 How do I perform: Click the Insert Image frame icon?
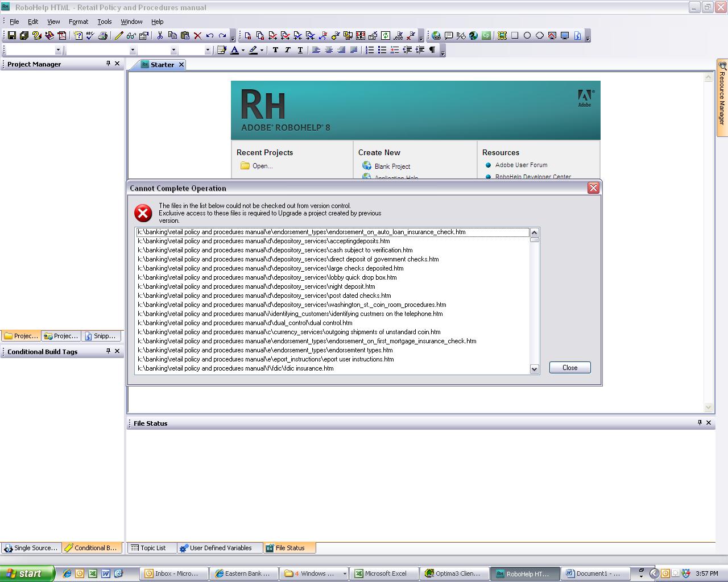tap(502, 35)
